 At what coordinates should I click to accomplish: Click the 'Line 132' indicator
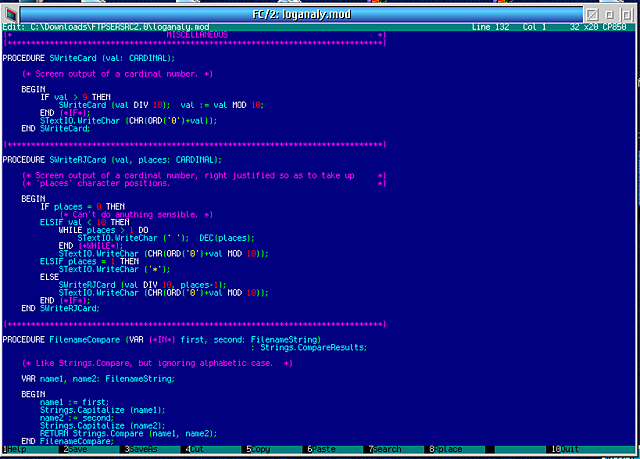click(490, 27)
